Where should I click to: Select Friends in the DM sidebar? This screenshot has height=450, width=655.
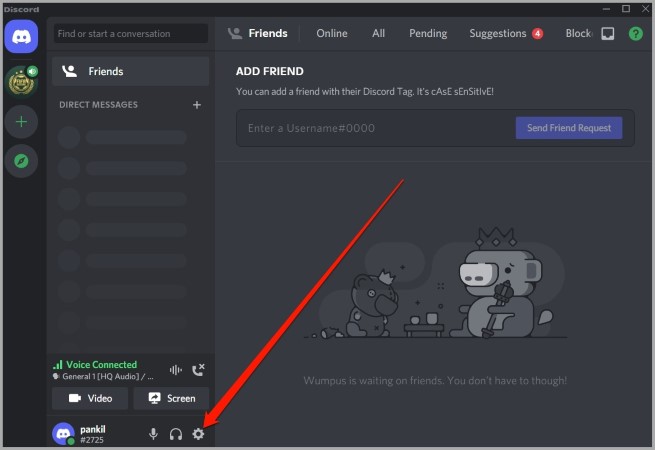[x=130, y=71]
